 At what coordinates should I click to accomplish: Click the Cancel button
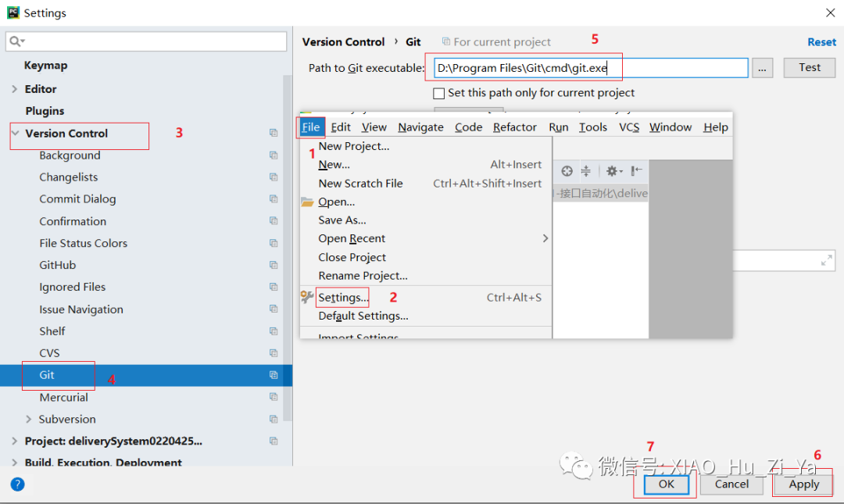[x=731, y=484]
